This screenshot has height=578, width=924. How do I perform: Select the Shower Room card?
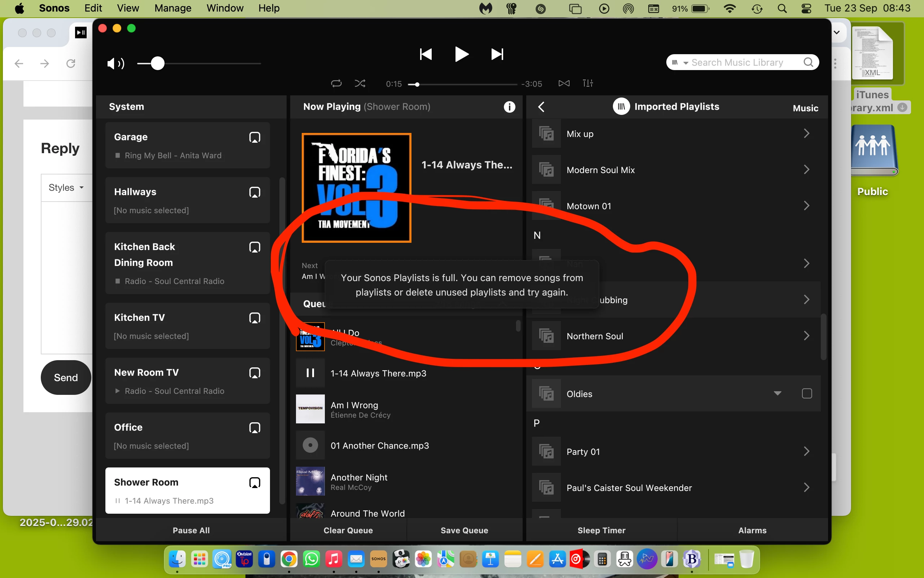coord(187,491)
